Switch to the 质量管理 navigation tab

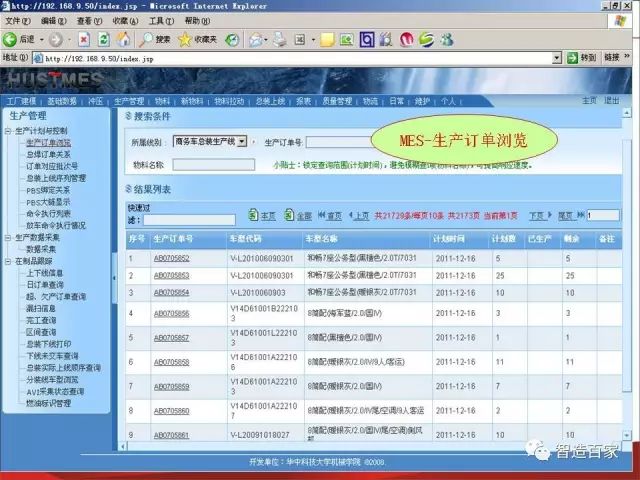click(x=337, y=101)
